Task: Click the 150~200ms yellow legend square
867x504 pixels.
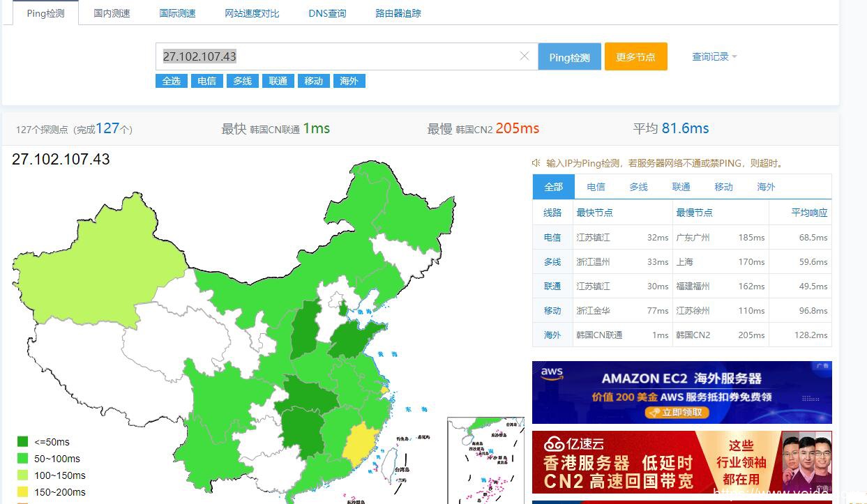Action: [22, 491]
